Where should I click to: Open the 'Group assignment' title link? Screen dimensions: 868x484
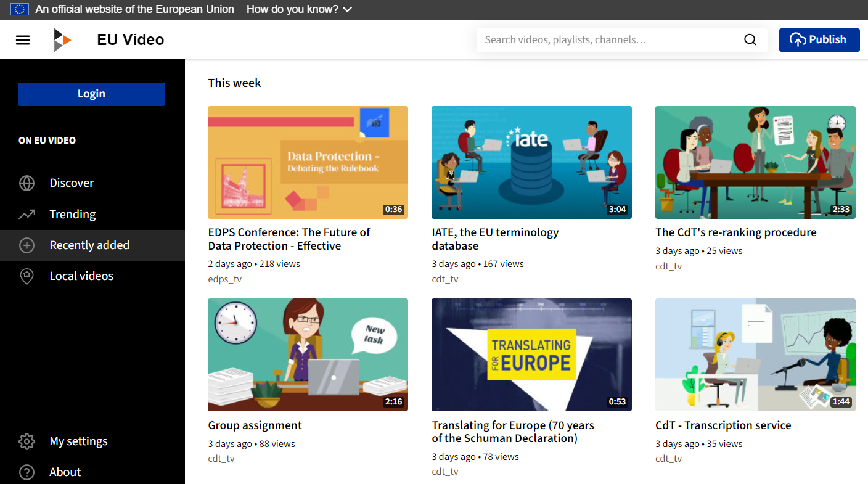coord(255,425)
